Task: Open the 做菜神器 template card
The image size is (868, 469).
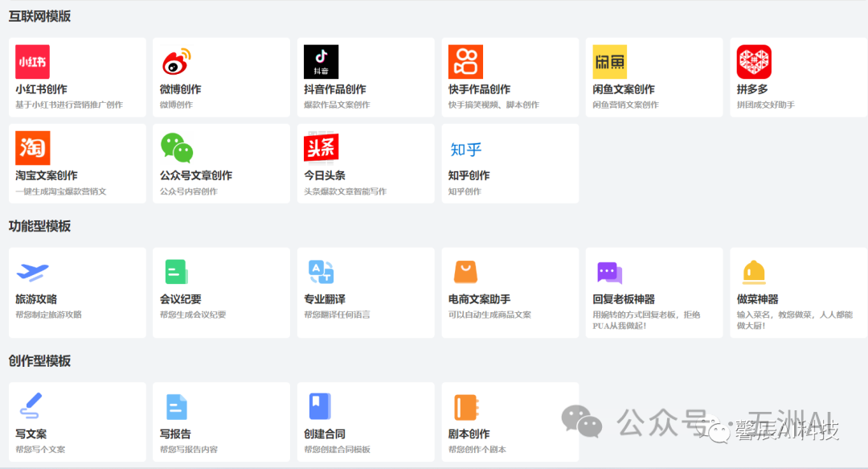Action: click(798, 293)
